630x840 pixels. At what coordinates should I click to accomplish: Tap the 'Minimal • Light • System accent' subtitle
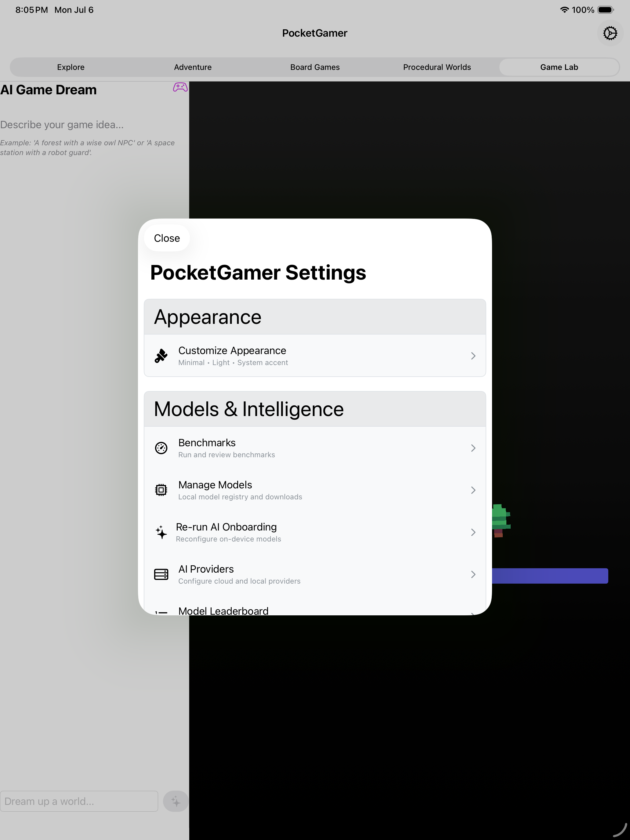click(233, 363)
